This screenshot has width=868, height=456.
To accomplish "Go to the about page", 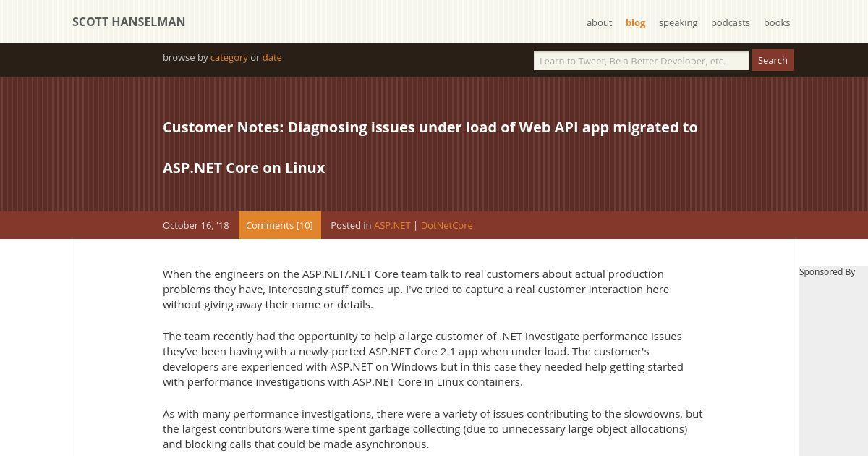I will [599, 22].
